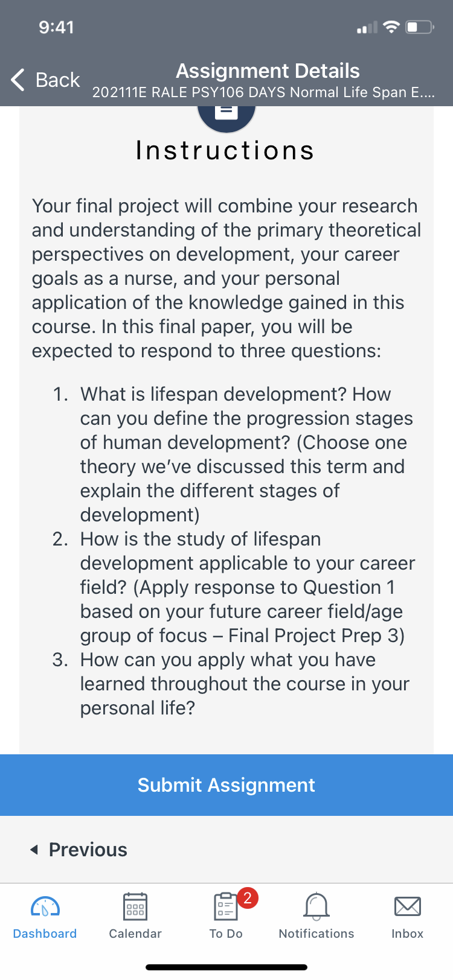Tap the Back chevron arrow icon

click(18, 80)
